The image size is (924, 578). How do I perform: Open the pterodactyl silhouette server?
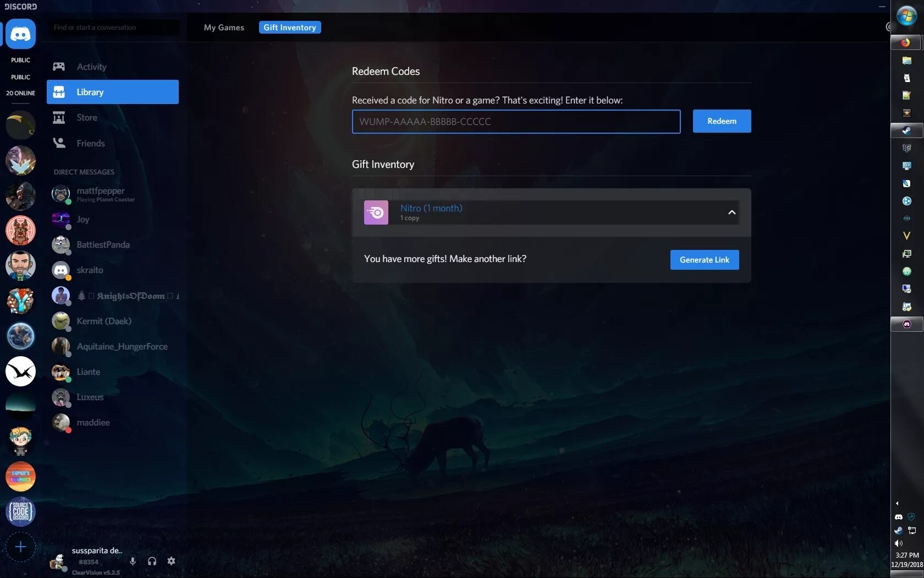click(x=20, y=371)
